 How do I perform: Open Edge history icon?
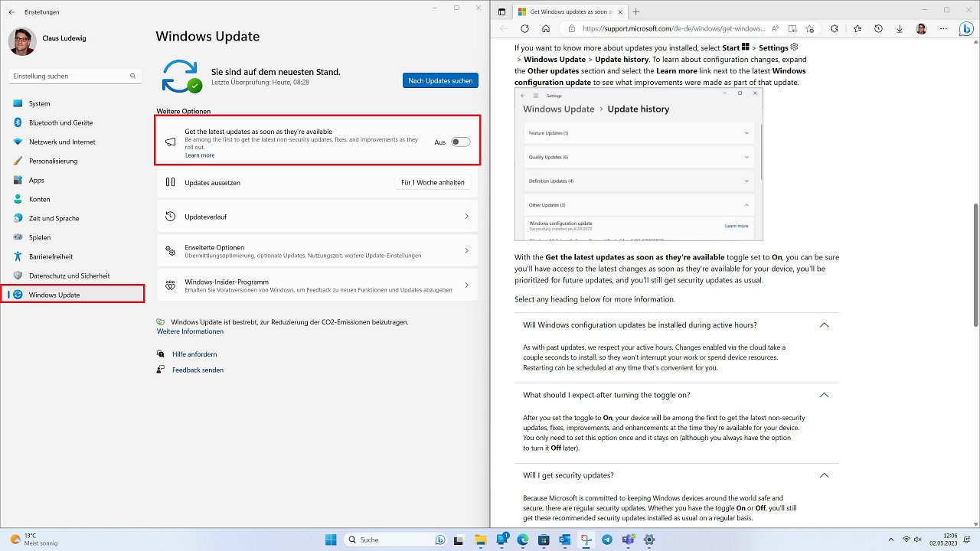[x=878, y=28]
